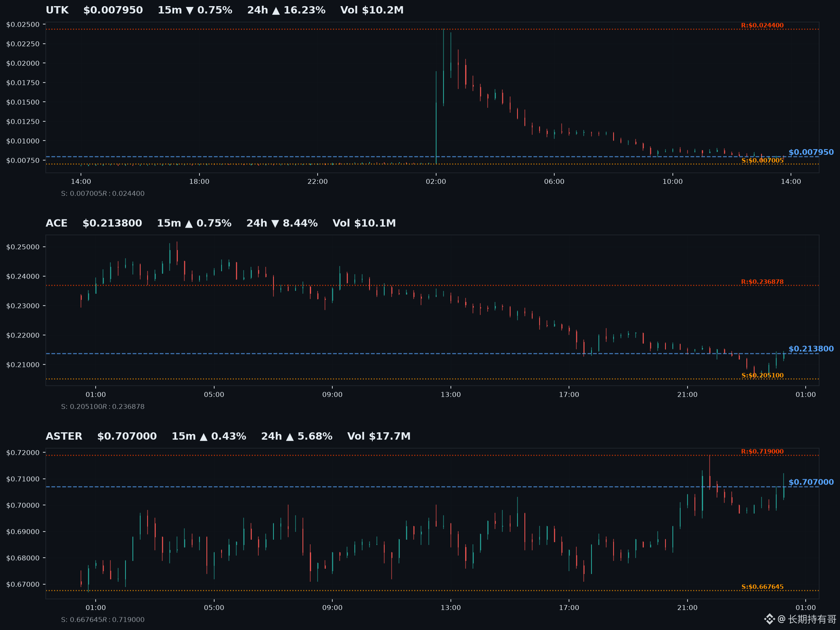Click $0.23000 on the ACE price axis
The image size is (840, 630).
pyautogui.click(x=23, y=306)
